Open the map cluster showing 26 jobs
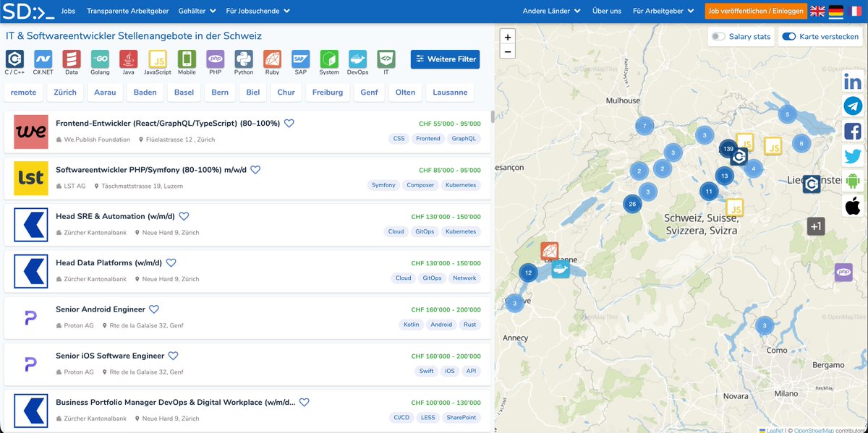The width and height of the screenshot is (868, 433). pos(633,204)
